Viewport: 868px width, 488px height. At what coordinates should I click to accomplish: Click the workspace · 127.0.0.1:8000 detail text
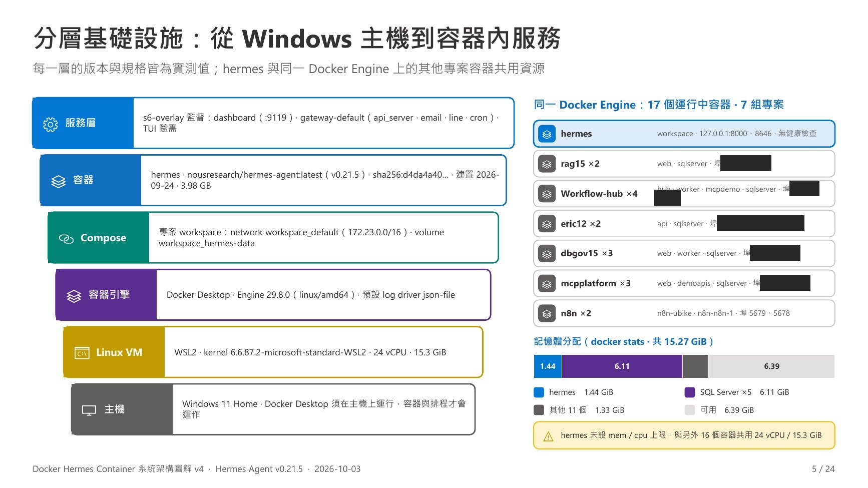(x=737, y=134)
